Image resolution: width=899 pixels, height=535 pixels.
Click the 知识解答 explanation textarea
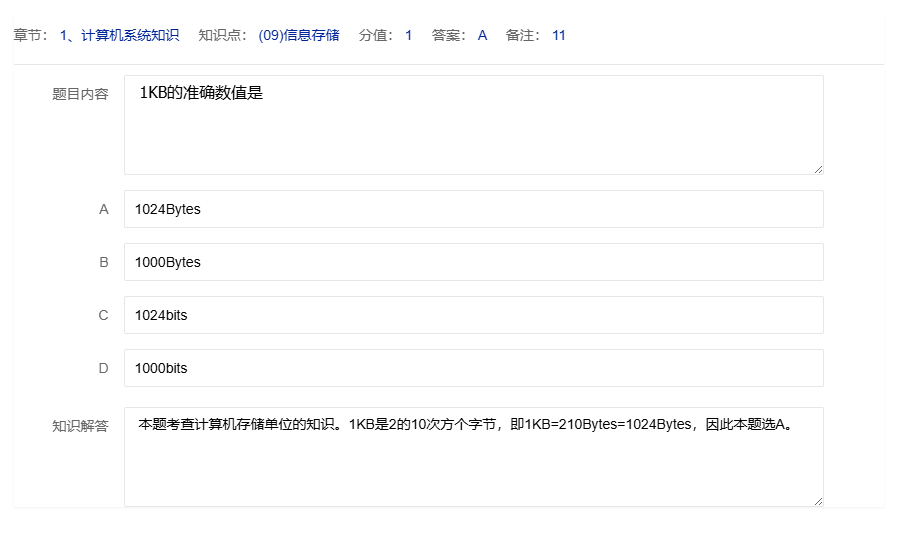pyautogui.click(x=473, y=457)
